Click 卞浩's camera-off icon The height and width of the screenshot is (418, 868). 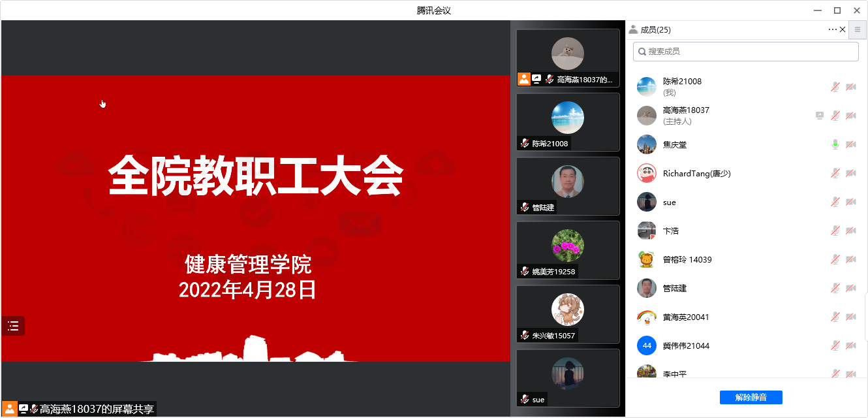(850, 231)
